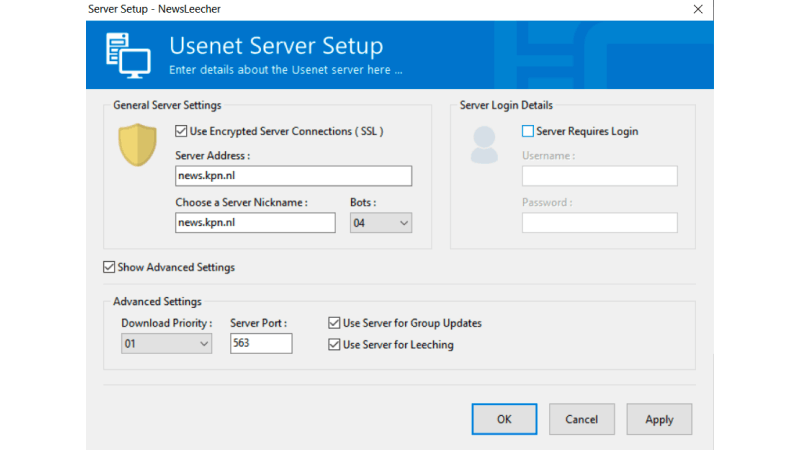Click the user avatar login icon

point(484,145)
